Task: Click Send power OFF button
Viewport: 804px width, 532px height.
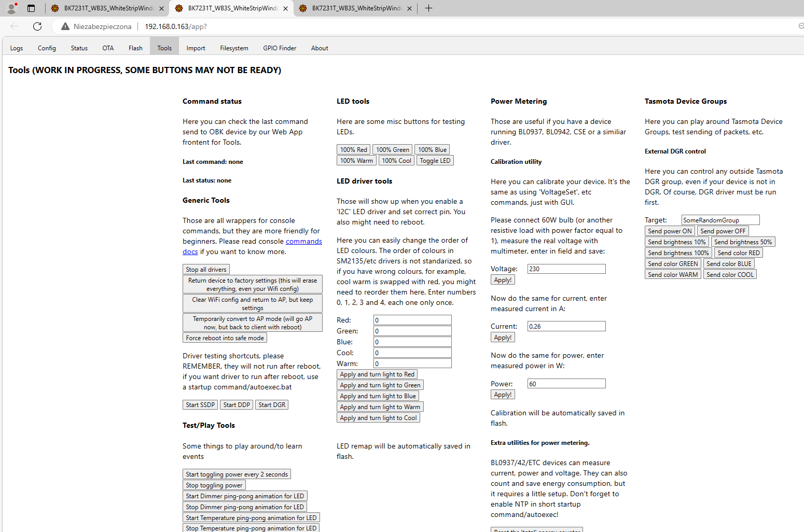Action: tap(723, 231)
